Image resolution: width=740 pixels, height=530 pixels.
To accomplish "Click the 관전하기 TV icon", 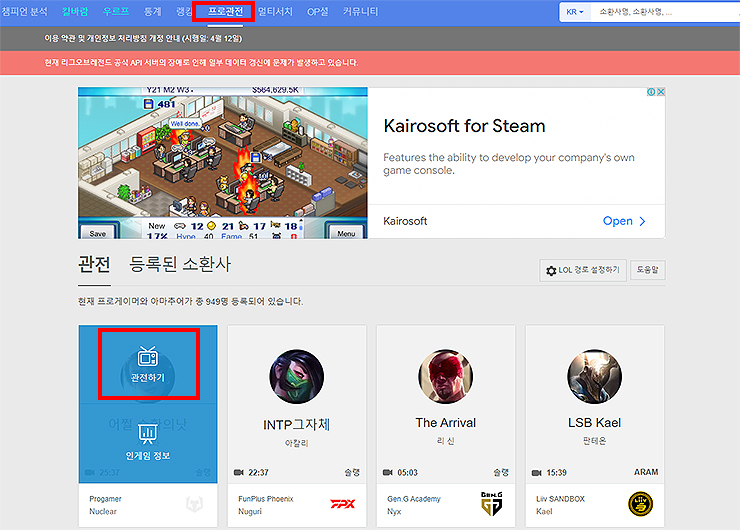I will tap(147, 356).
